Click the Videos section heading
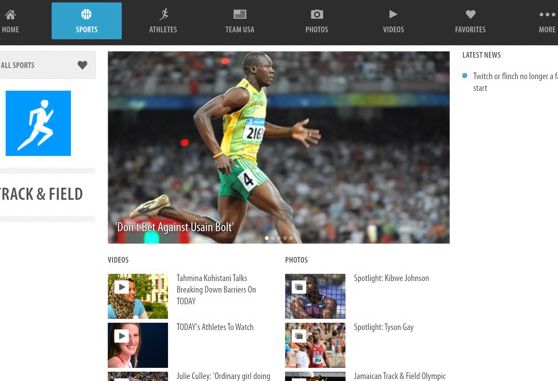 [118, 260]
